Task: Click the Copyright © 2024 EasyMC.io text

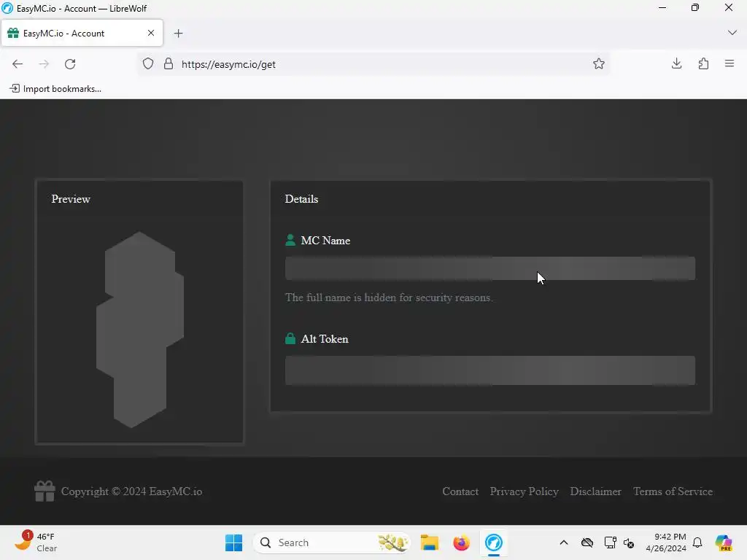Action: [x=131, y=491]
